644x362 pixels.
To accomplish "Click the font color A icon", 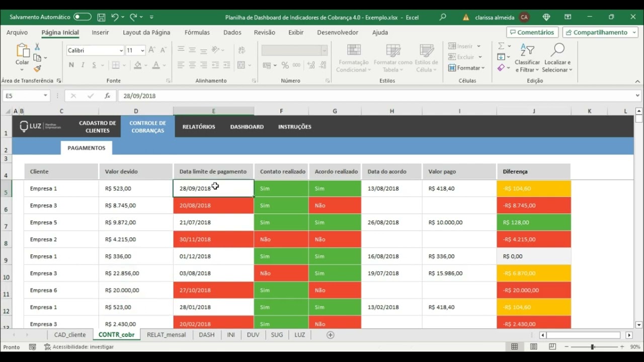I will pos(156,65).
